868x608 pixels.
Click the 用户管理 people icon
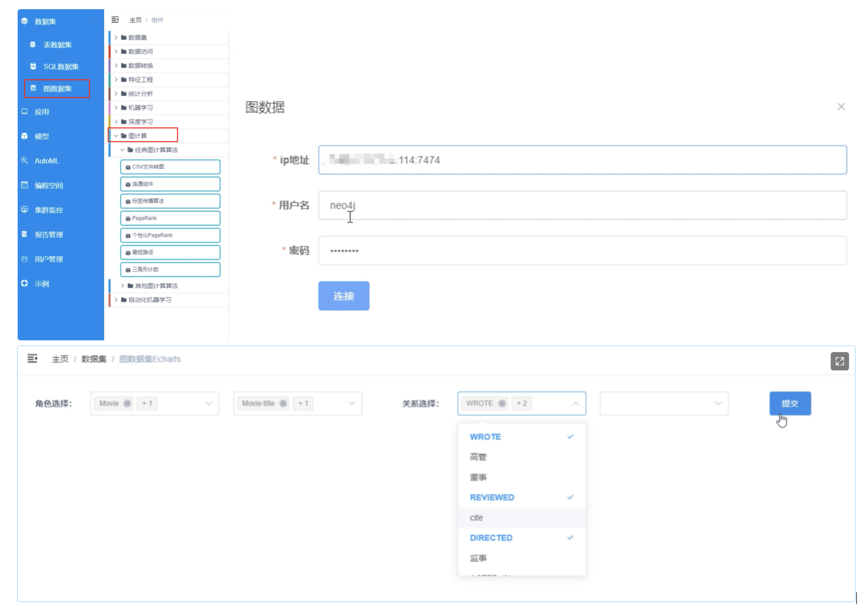[x=25, y=259]
